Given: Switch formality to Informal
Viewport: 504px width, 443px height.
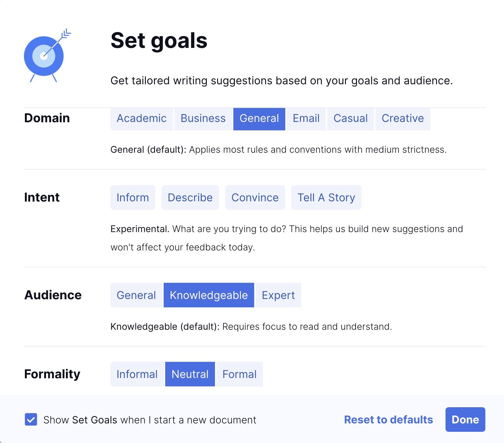Looking at the screenshot, I should pyautogui.click(x=137, y=374).
